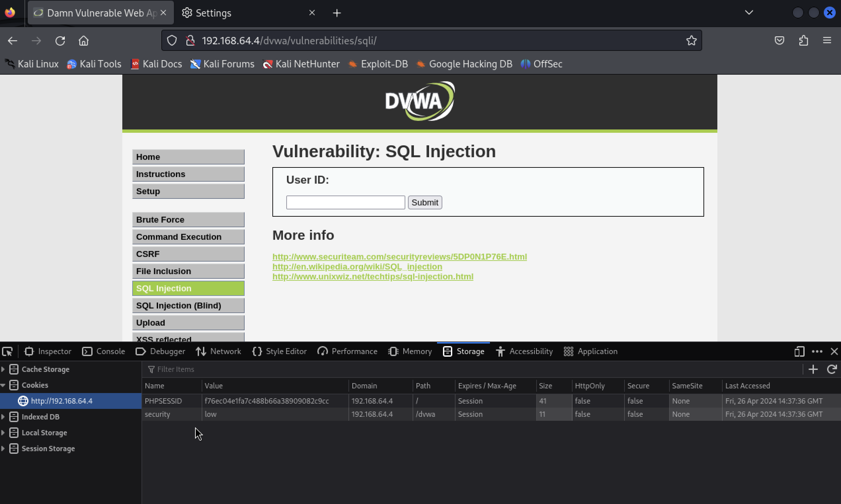The width and height of the screenshot is (841, 504).
Task: Open the list all tabs chevron
Action: [x=749, y=13]
